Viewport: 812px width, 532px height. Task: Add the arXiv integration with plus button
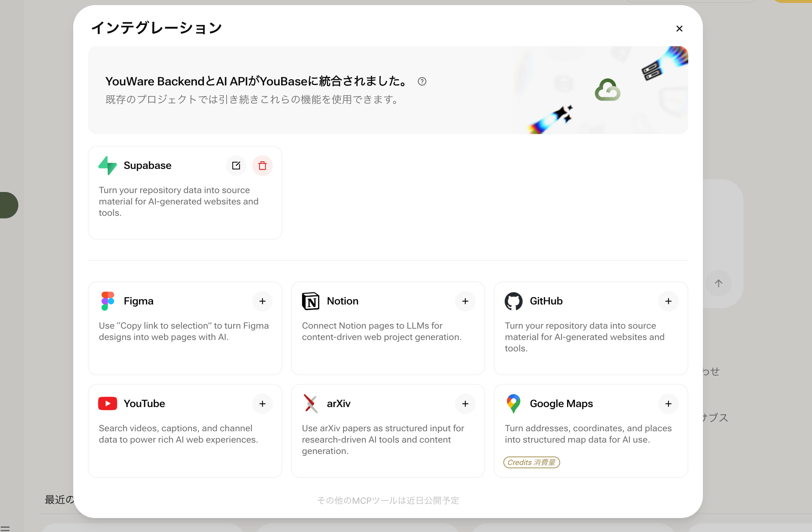point(465,403)
